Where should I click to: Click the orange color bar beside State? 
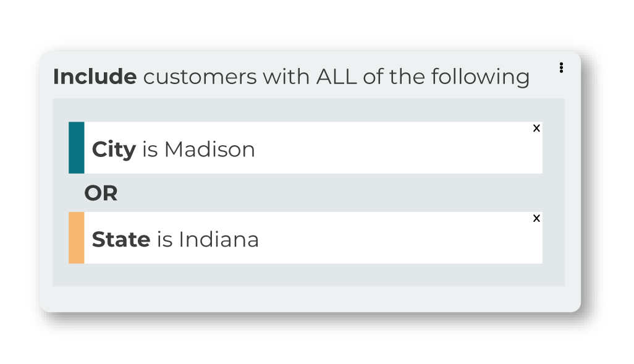(x=77, y=238)
